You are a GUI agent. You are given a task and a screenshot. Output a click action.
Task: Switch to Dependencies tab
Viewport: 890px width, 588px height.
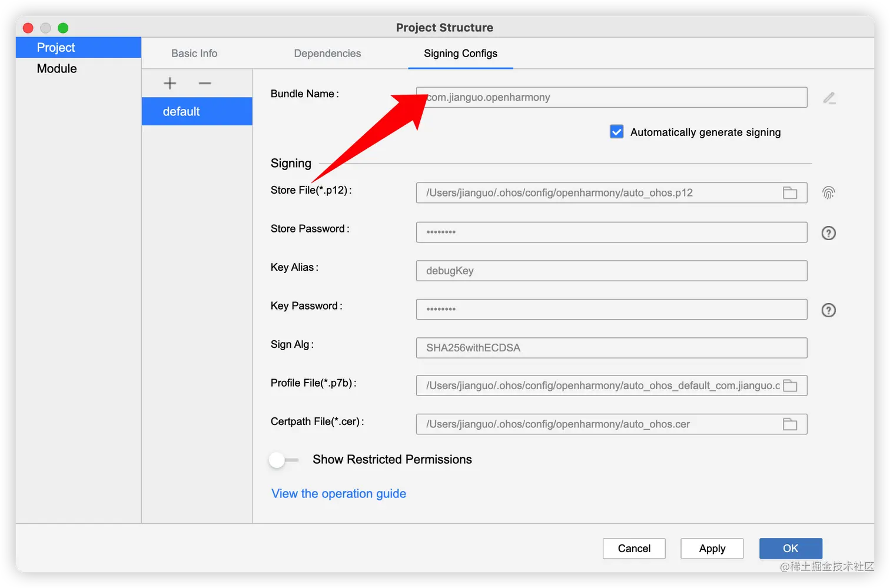pos(327,54)
